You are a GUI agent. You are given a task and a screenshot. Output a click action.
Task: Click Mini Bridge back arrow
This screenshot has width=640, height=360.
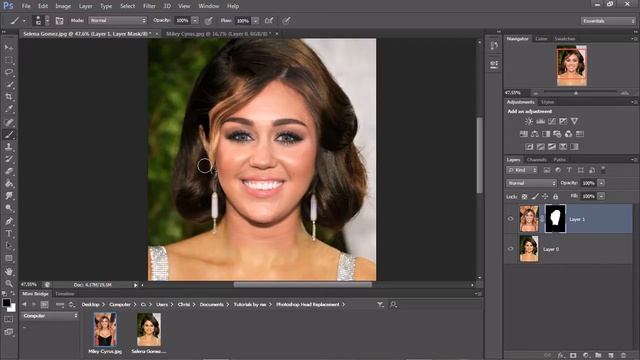[24, 304]
